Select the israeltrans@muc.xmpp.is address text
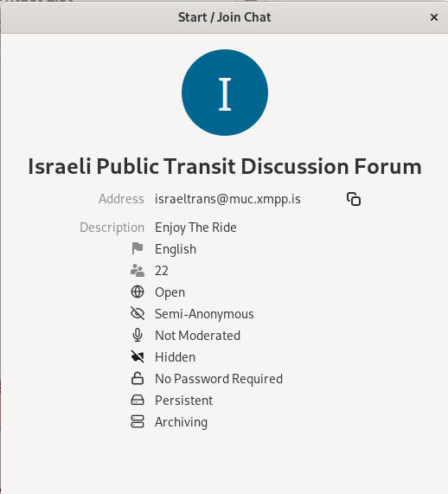Viewport: 448px width, 494px height. [x=227, y=199]
